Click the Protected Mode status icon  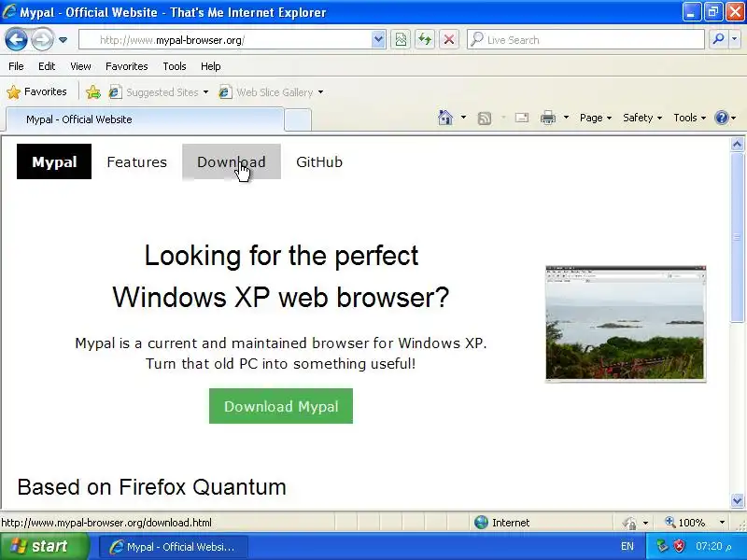click(629, 523)
